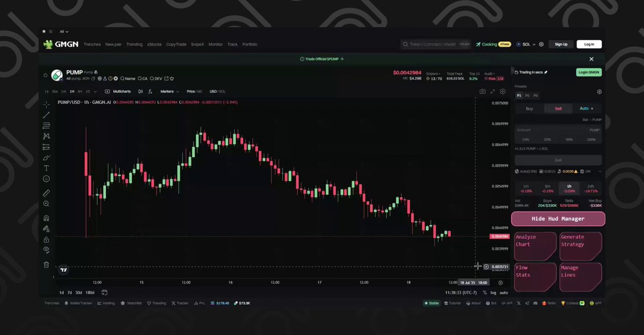
Task: Favorite PUMP token with star icon
Action: (45, 75)
